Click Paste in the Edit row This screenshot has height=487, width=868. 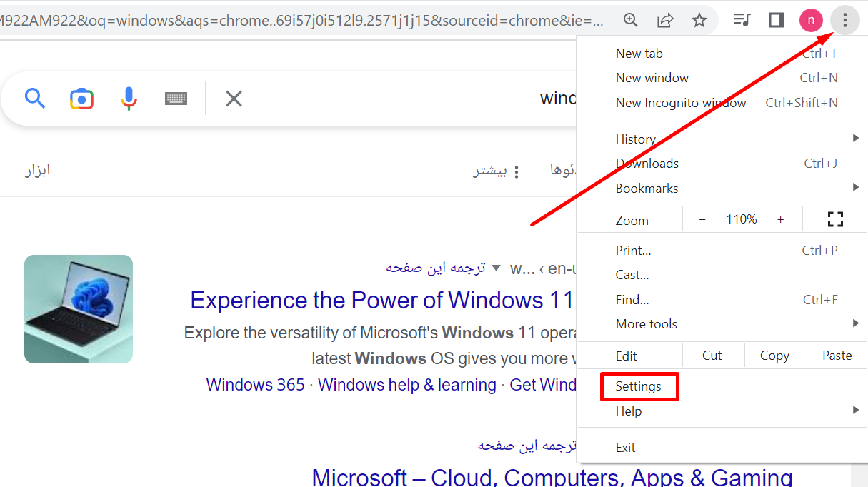click(x=837, y=356)
